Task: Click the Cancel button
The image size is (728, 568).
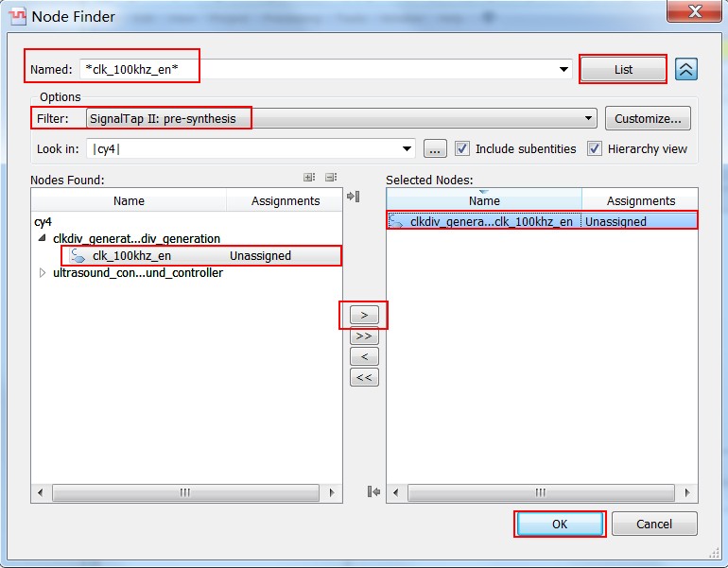Action: click(654, 524)
